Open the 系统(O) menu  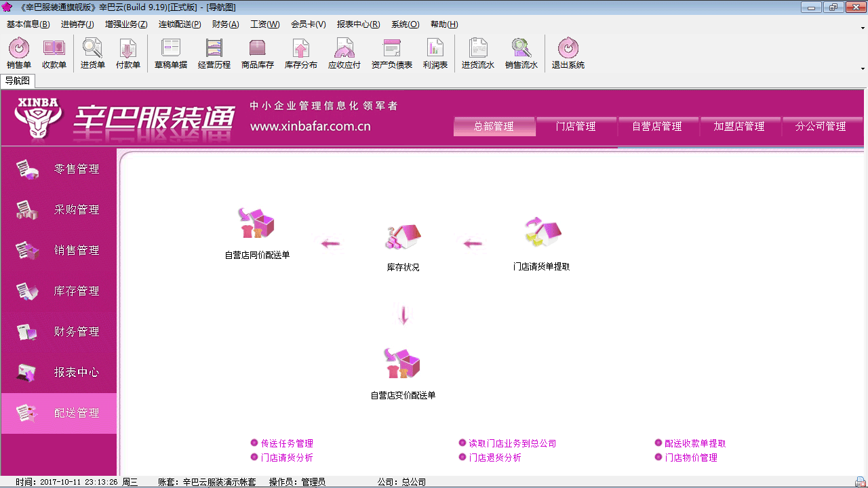pos(406,24)
